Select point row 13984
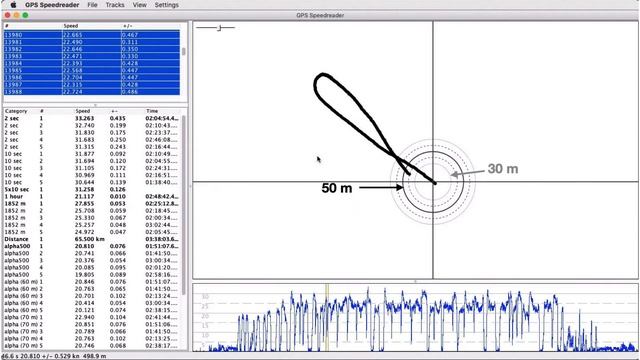640x360 pixels. click(x=92, y=64)
